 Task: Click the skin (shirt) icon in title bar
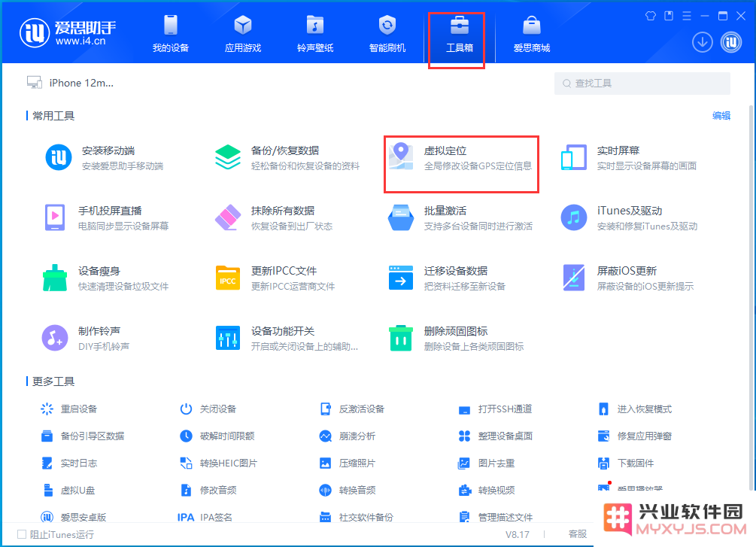pyautogui.click(x=651, y=16)
